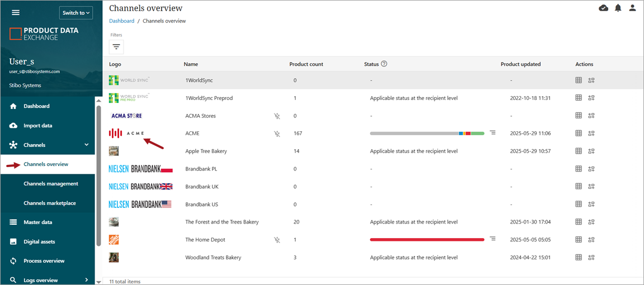Open Channels marketplace in sidebar
644x285 pixels.
(x=50, y=203)
